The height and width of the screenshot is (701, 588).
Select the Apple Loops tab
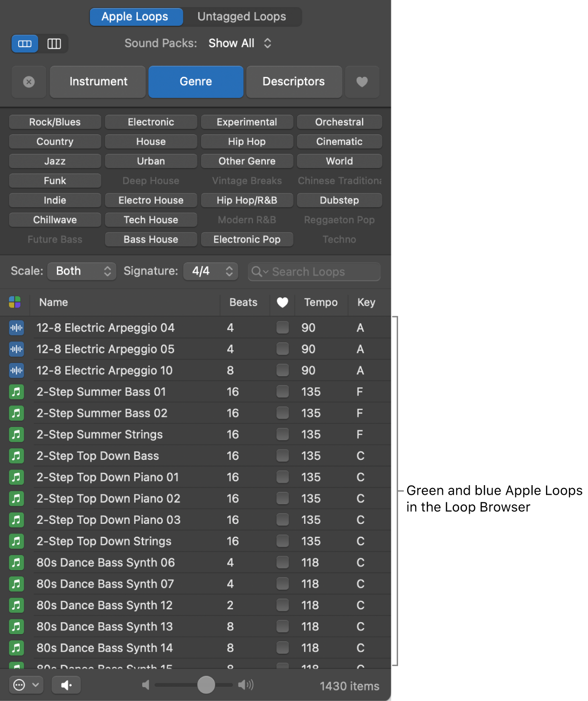136,17
